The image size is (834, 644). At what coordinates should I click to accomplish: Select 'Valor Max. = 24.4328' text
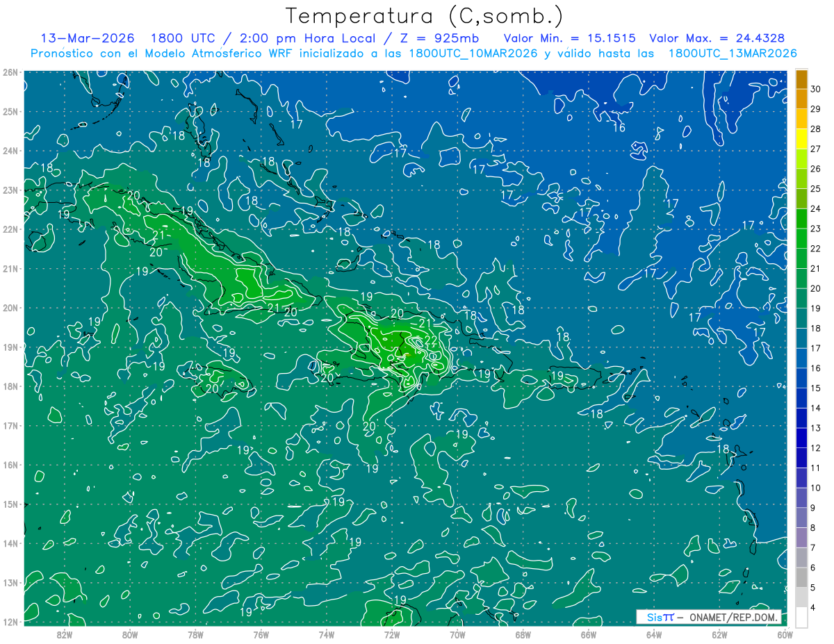click(x=717, y=38)
